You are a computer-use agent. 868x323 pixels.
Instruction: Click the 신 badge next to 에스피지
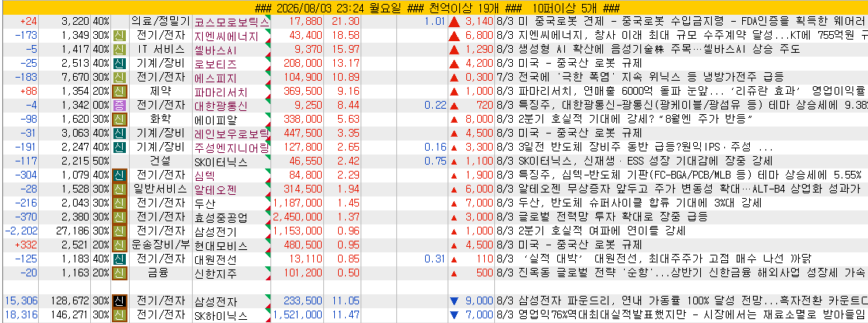tap(119, 78)
